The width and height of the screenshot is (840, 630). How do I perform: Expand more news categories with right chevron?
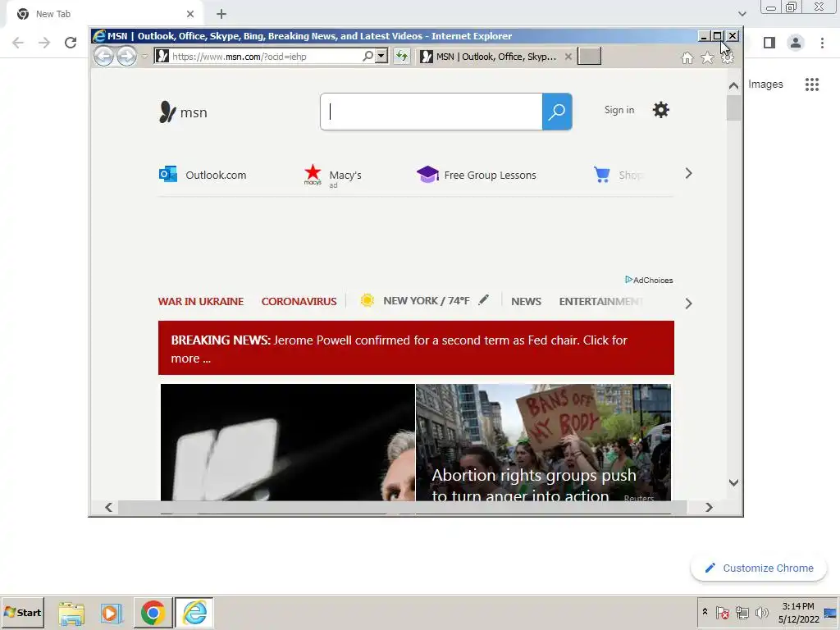pos(688,304)
